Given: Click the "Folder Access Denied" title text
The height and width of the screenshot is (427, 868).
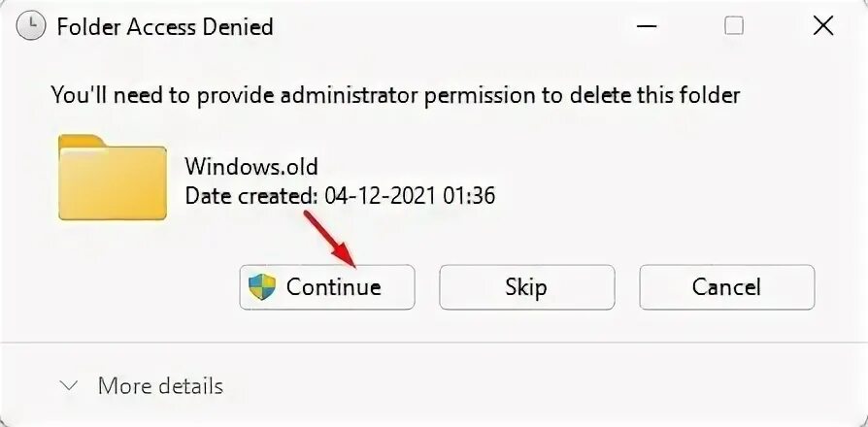Looking at the screenshot, I should (x=165, y=26).
